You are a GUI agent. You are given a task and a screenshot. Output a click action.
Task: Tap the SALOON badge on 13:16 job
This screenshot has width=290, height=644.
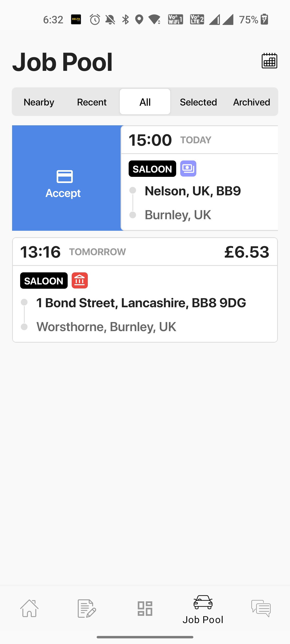pyautogui.click(x=44, y=281)
